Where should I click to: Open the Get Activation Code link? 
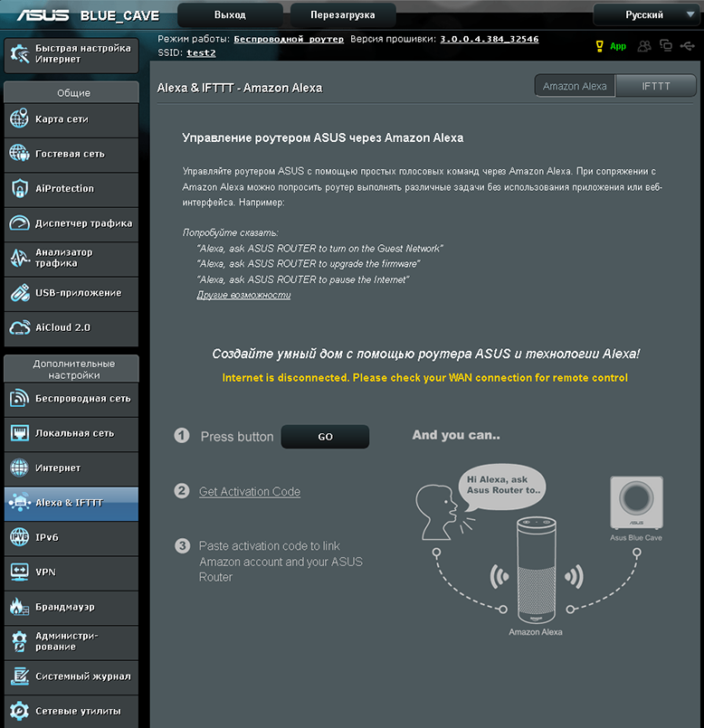click(x=250, y=491)
